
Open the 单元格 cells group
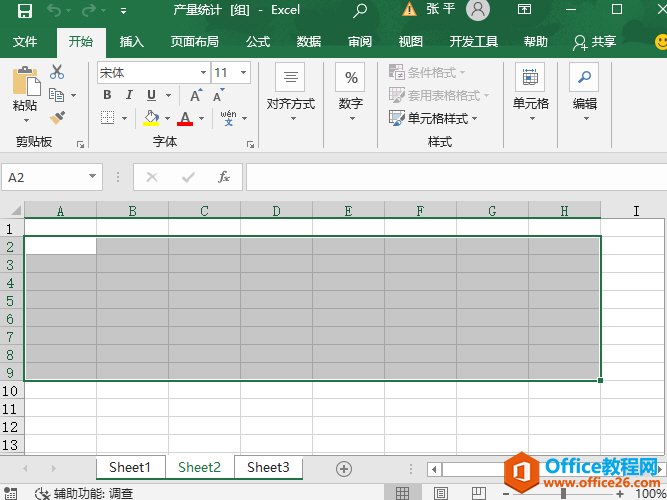[x=530, y=92]
